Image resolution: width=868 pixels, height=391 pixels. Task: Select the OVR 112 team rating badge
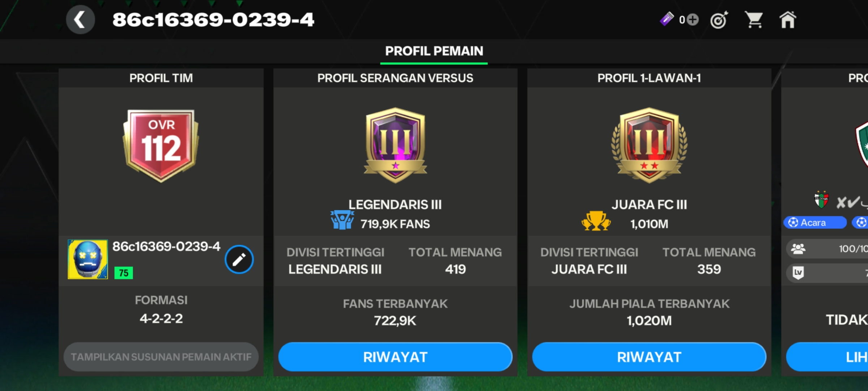tap(161, 146)
